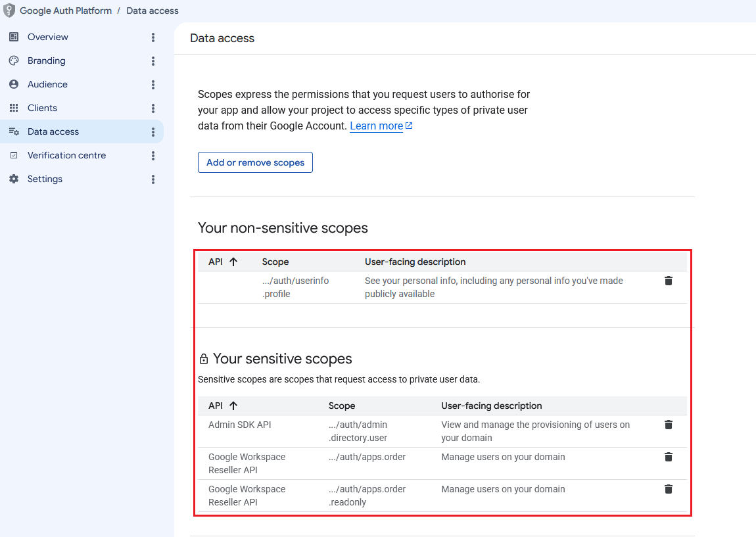
Task: Open the three-dot menu beside Branding
Action: pos(153,60)
